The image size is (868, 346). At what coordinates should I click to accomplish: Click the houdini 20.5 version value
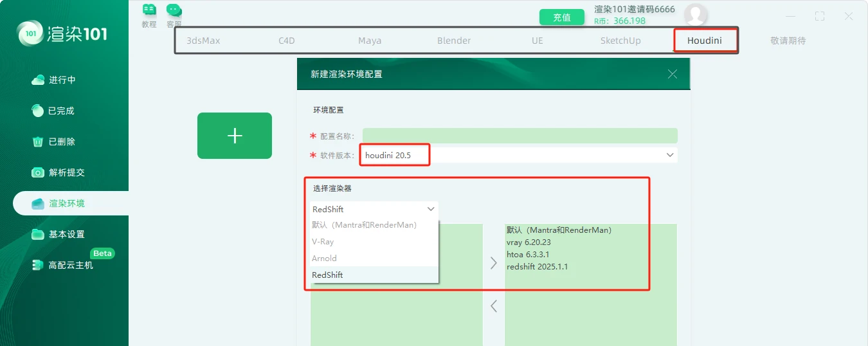pos(388,155)
